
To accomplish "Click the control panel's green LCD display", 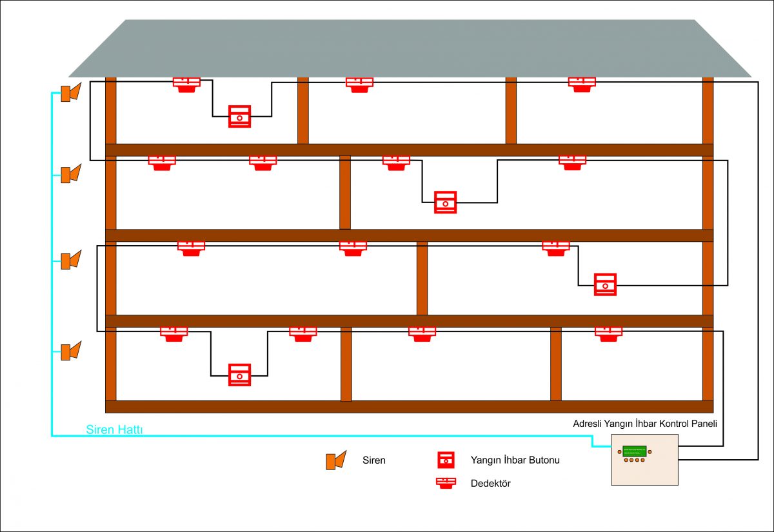I will [x=634, y=451].
